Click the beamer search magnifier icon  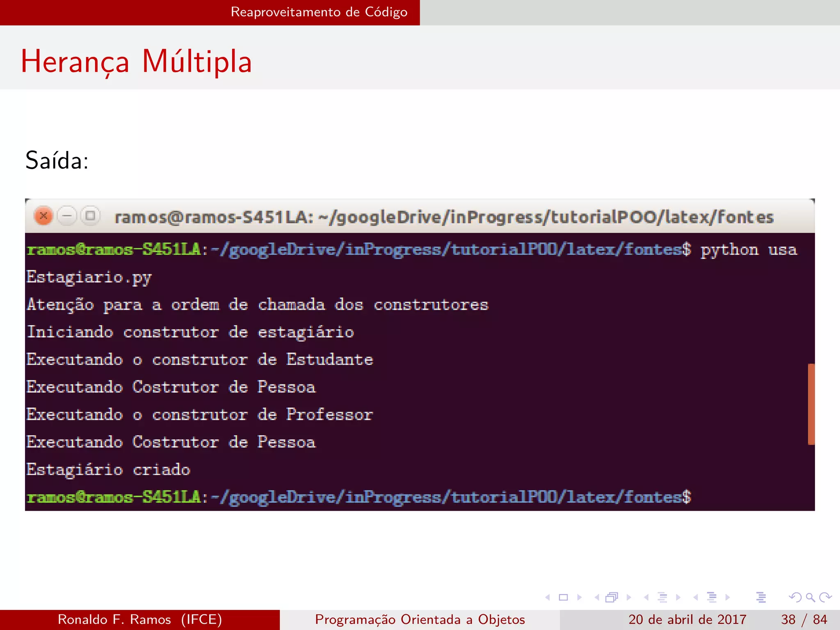pyautogui.click(x=810, y=598)
